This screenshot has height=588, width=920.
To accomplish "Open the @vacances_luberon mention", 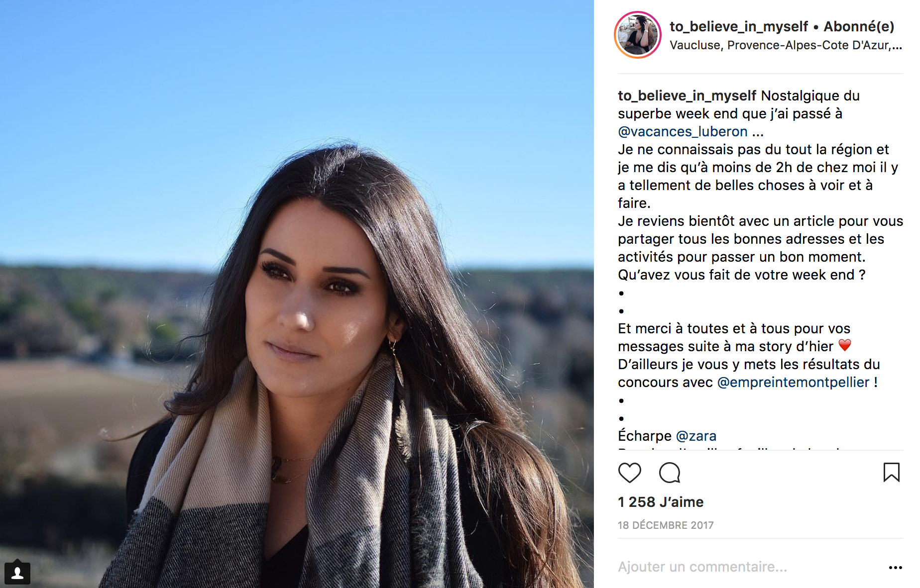I will pos(683,132).
